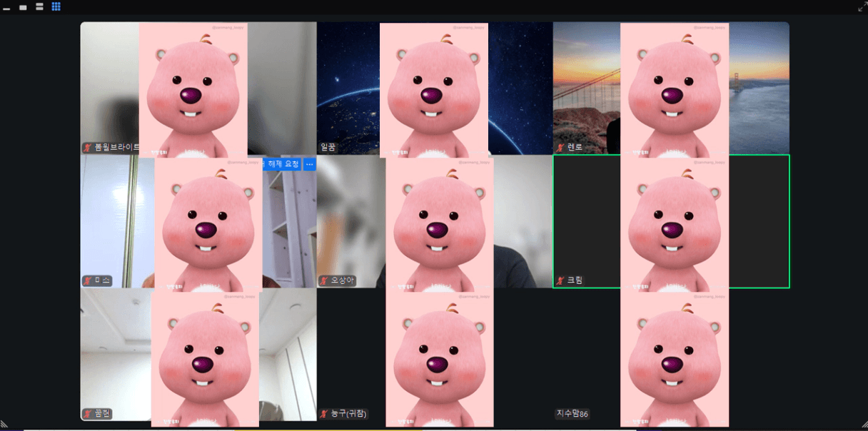Select the single-tile speaker view icon
This screenshot has width=868, height=431.
pyautogui.click(x=23, y=7)
